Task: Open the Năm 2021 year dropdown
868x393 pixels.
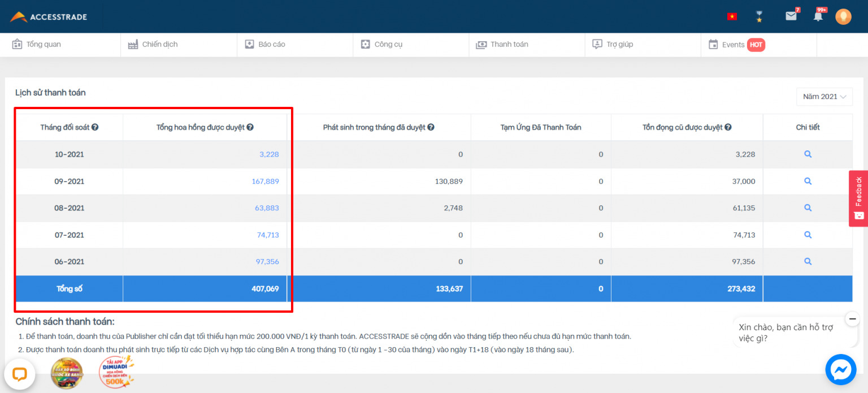Action: pos(824,96)
